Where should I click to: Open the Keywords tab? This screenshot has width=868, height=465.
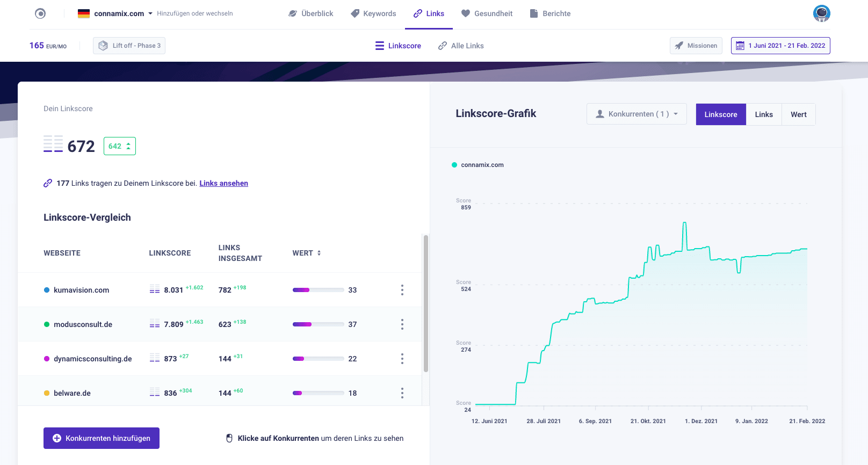(x=373, y=13)
